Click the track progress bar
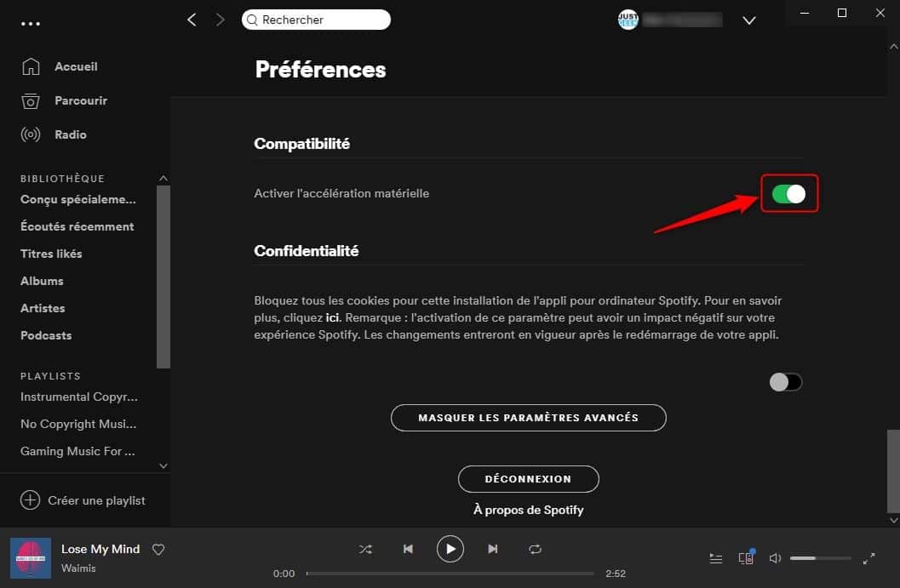The height and width of the screenshot is (588, 900). coord(450,573)
